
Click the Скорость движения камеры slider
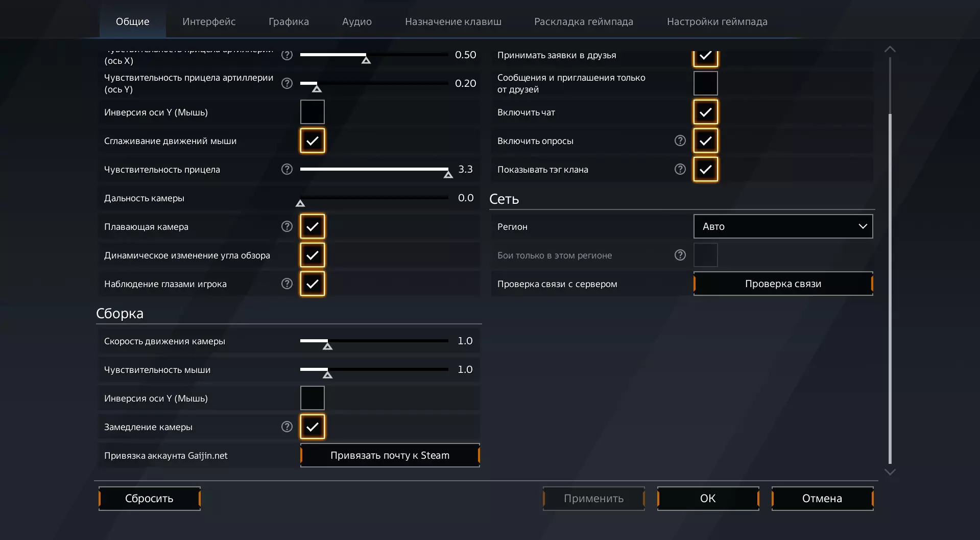pyautogui.click(x=374, y=341)
